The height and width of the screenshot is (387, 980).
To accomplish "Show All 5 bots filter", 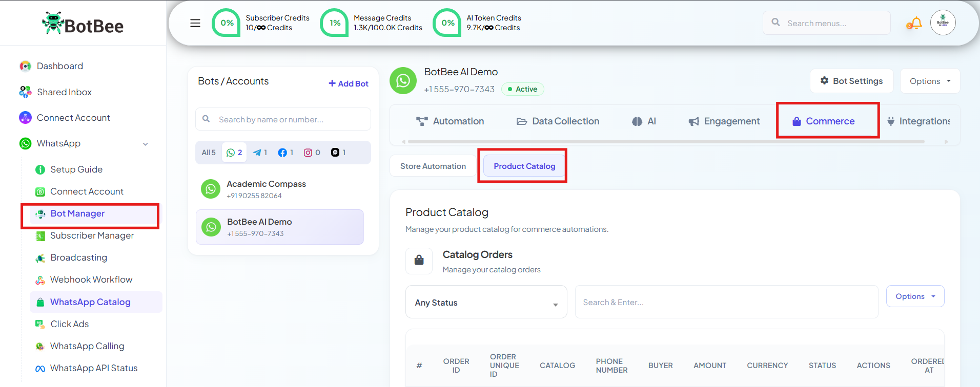I will point(209,153).
